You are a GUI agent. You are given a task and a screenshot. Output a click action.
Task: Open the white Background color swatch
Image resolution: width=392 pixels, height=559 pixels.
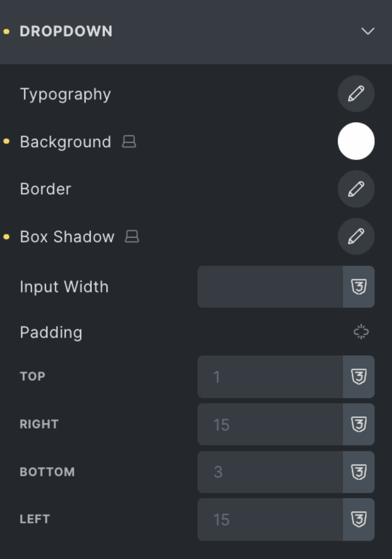(x=356, y=141)
